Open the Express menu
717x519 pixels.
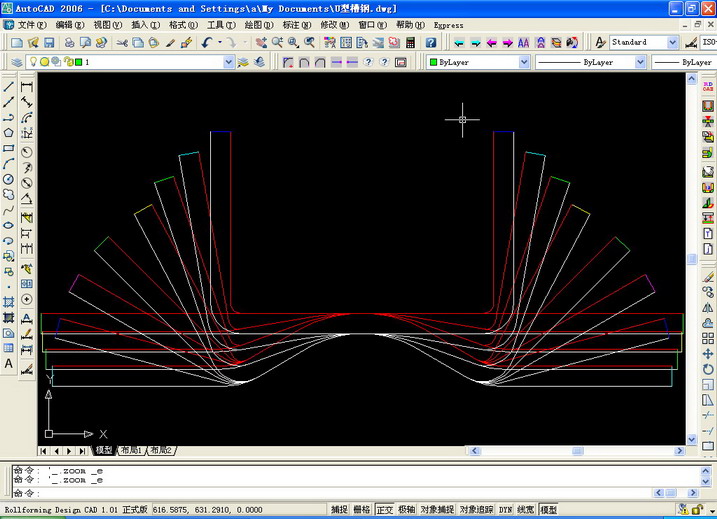[448, 25]
